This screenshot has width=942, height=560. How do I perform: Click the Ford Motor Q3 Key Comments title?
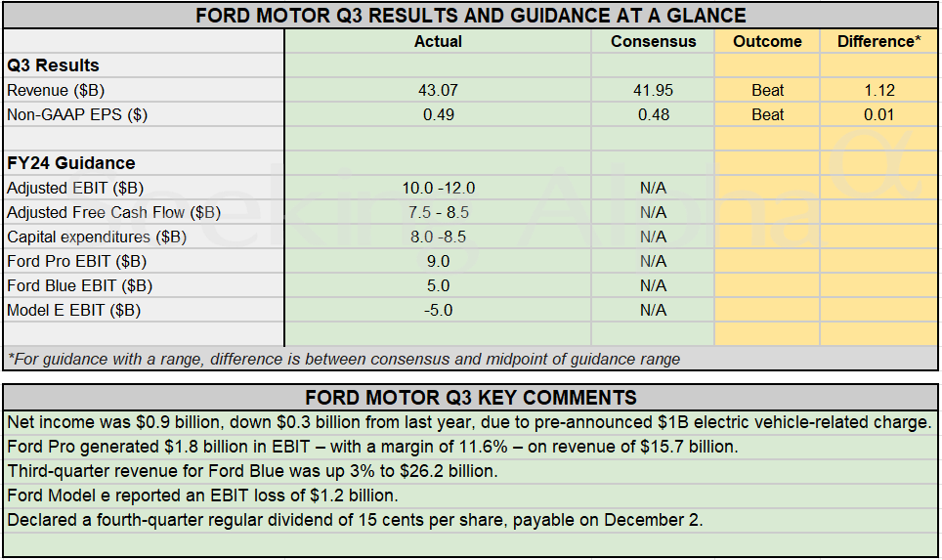pos(470,398)
